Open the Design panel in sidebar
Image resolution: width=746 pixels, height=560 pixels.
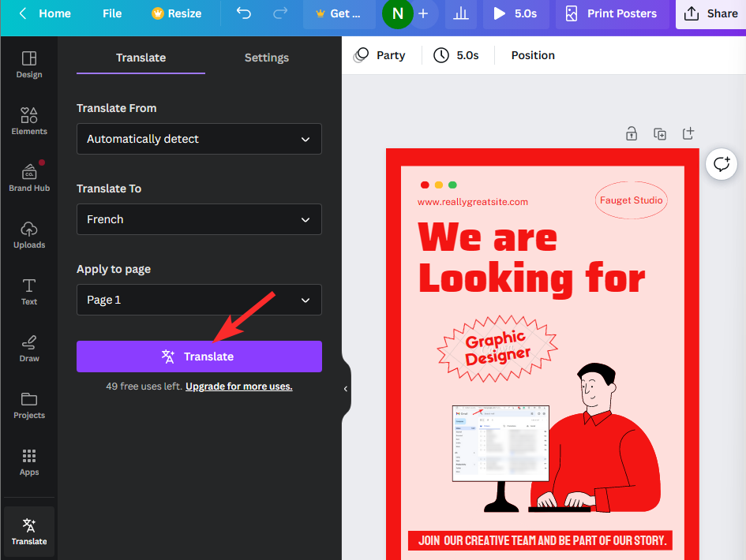click(x=29, y=65)
